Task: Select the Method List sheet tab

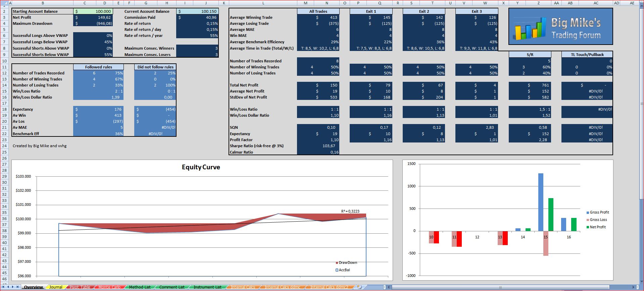Action: pyautogui.click(x=140, y=287)
